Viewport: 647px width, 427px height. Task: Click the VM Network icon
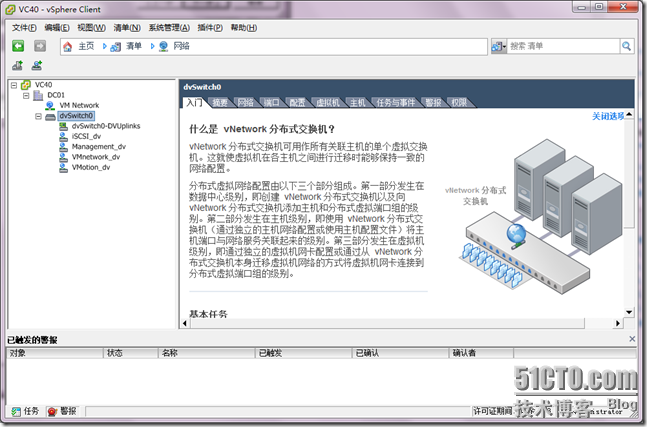point(50,106)
